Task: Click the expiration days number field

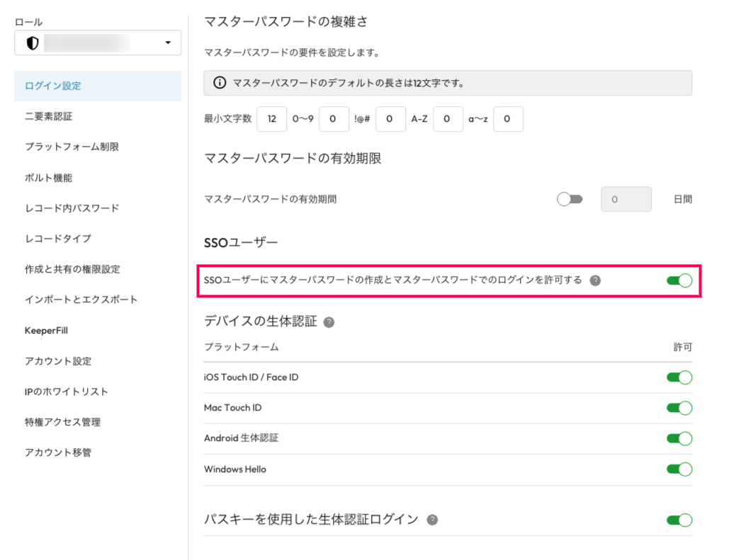Action: (x=626, y=200)
